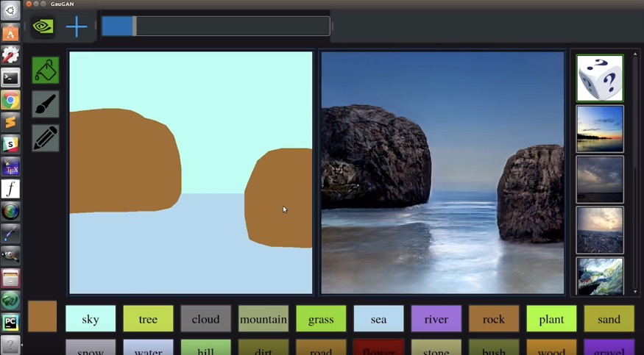Click the style list scrollbar down arrow
644x355 pixels.
point(635,292)
